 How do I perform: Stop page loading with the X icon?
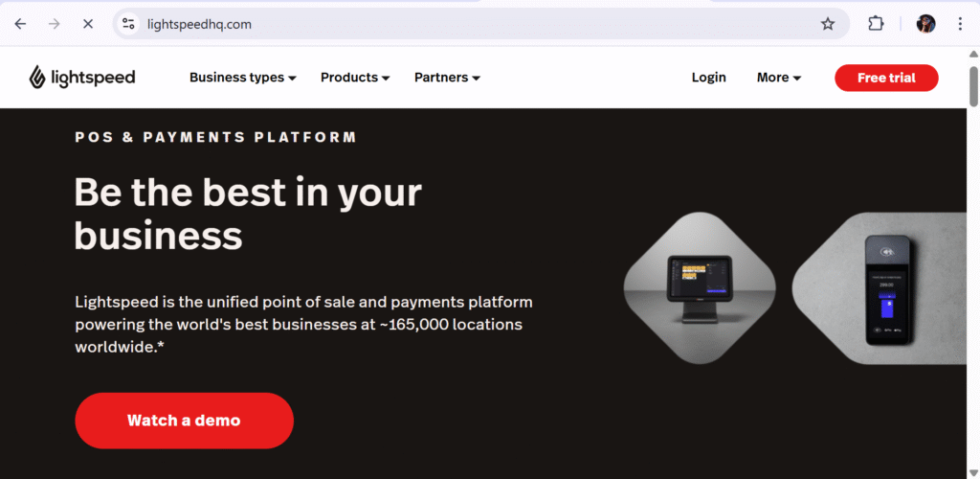[x=88, y=24]
